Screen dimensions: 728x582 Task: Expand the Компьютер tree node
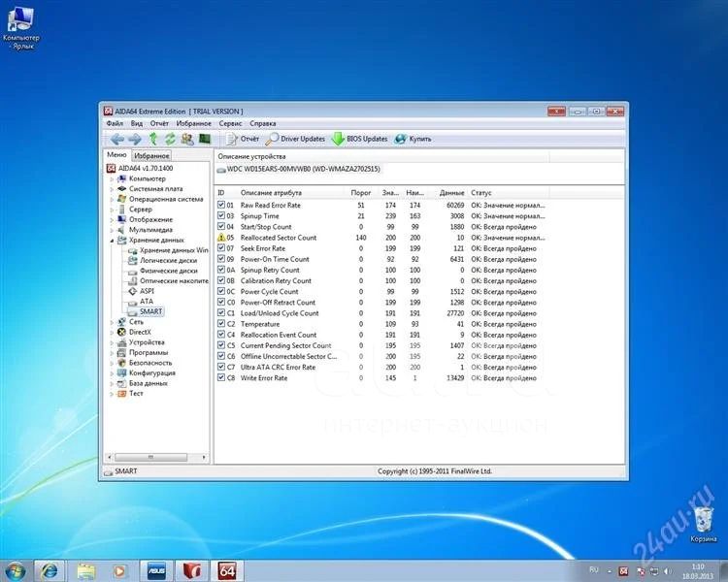[112, 178]
